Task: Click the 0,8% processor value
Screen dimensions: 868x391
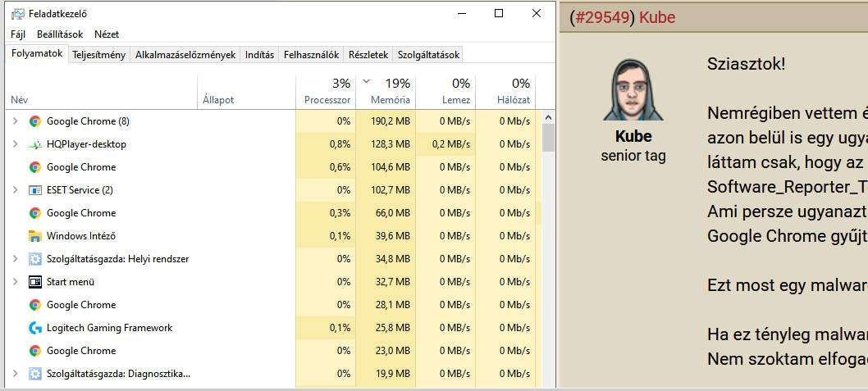Action: click(x=340, y=144)
